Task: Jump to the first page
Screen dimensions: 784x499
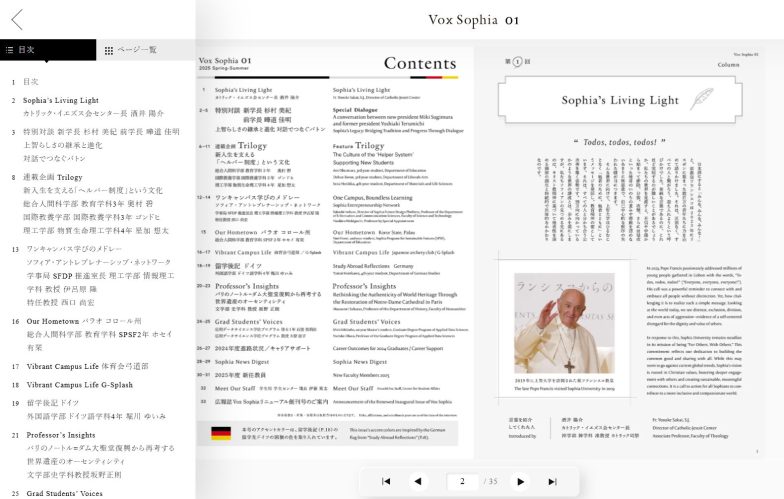Action: 386,481
